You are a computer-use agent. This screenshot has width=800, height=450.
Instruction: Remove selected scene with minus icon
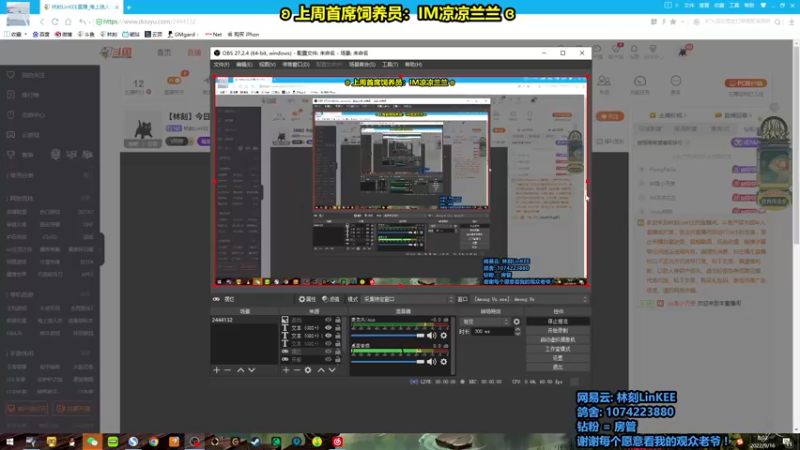228,370
